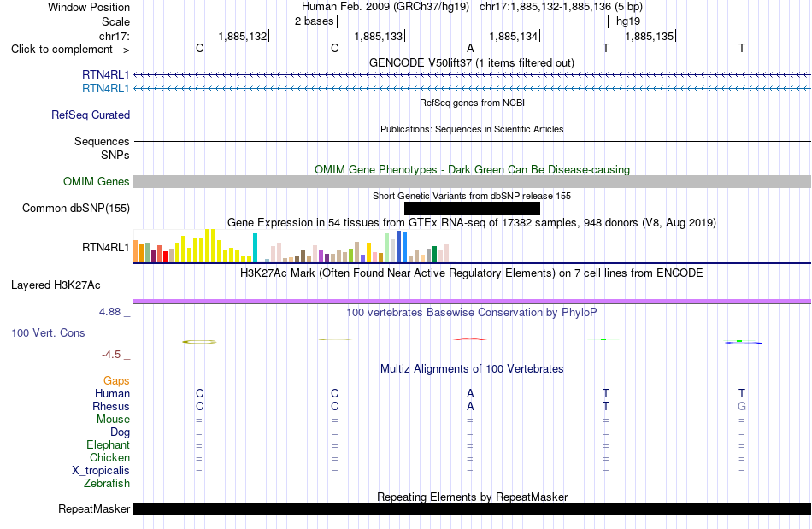The width and height of the screenshot is (812, 529).
Task: Click the hg19 scale label
Action: (628, 21)
